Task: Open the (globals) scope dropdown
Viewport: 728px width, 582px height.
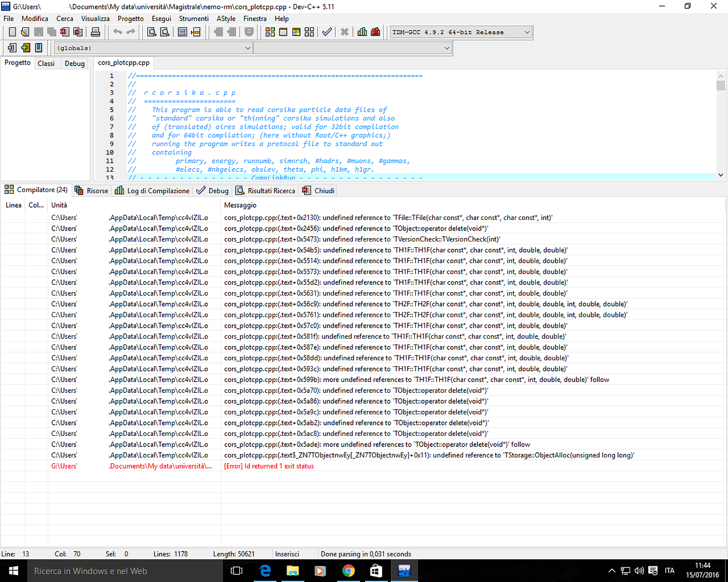Action: point(248,48)
